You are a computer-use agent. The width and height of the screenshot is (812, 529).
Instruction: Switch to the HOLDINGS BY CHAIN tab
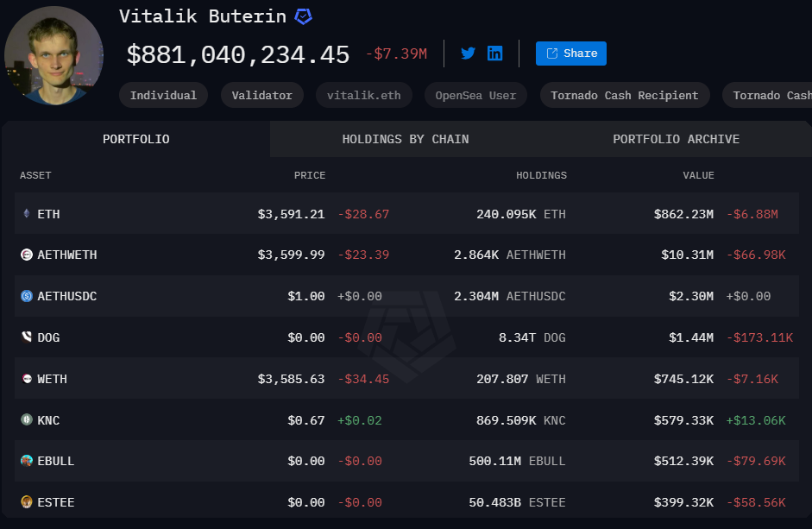(x=406, y=138)
